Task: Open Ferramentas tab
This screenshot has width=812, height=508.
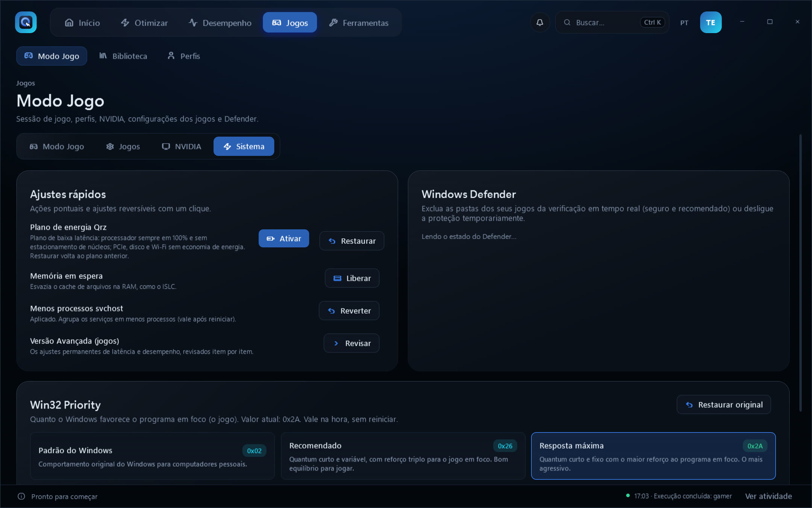Action: [359, 23]
